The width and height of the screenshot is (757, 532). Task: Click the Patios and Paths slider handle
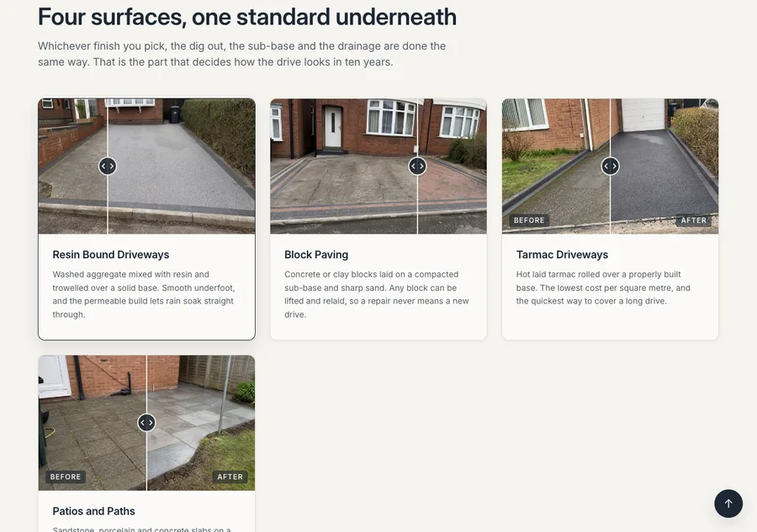click(x=146, y=423)
